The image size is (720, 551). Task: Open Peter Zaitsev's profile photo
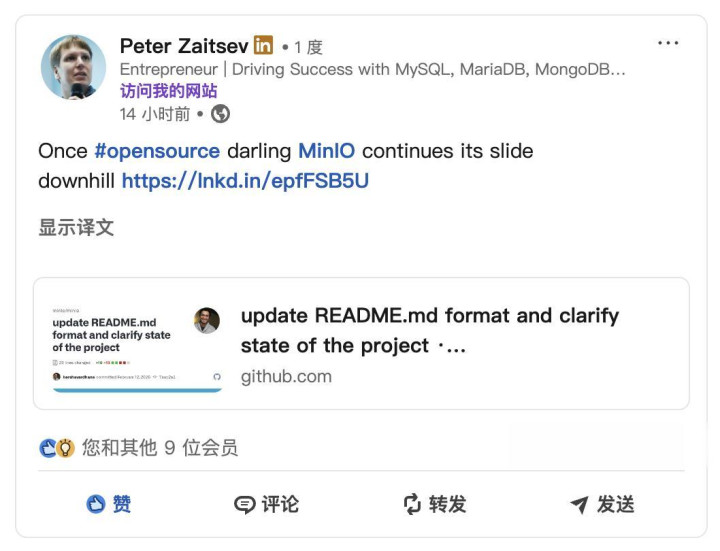[73, 68]
